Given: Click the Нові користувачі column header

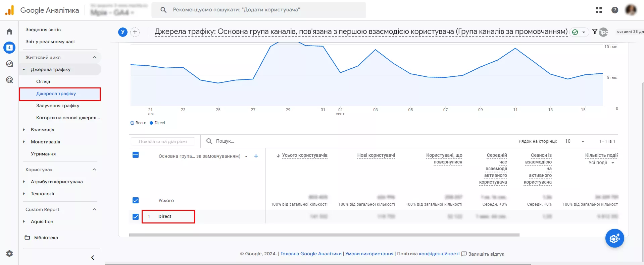Looking at the screenshot, I should pos(376,155).
